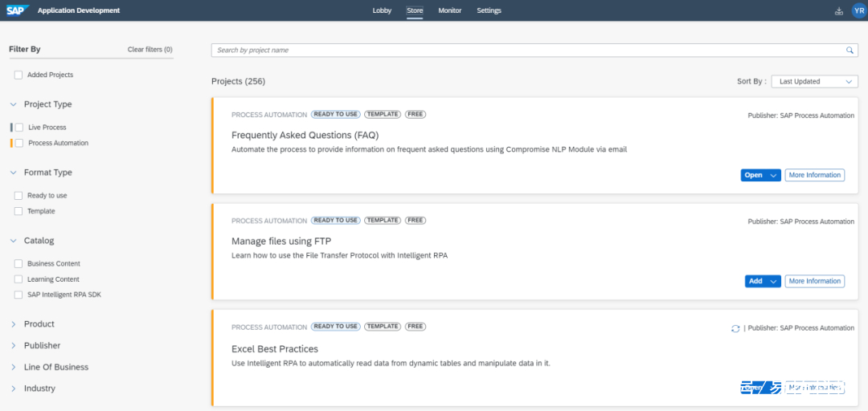This screenshot has height=411, width=868.
Task: Enable the Template format filter
Action: pos(18,211)
